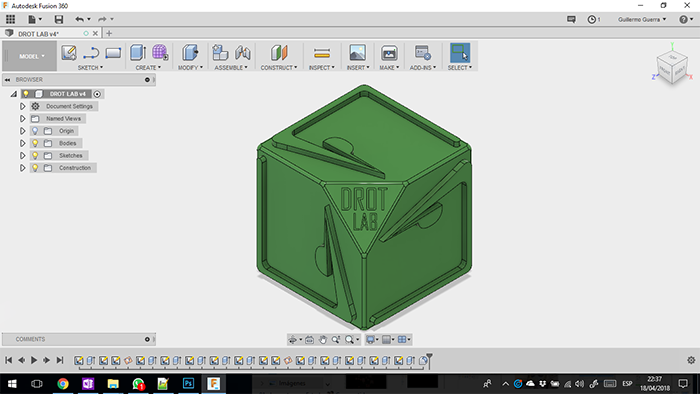Select the Create Form tool
This screenshot has height=394, width=700.
(160, 53)
